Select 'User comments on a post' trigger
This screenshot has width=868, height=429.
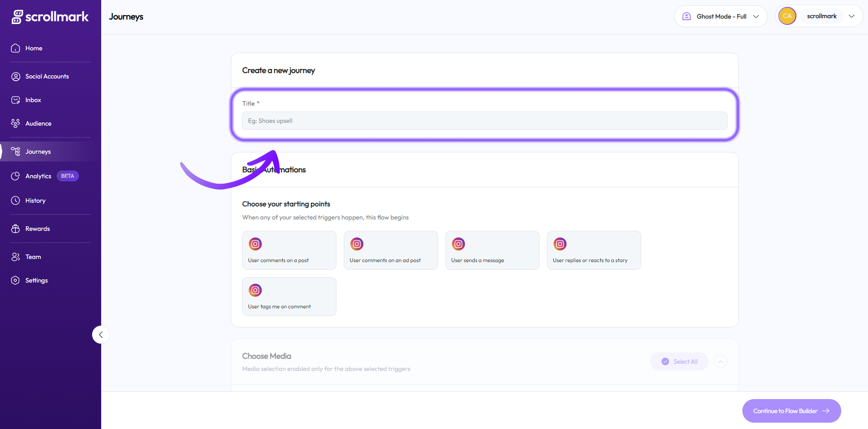[289, 250]
